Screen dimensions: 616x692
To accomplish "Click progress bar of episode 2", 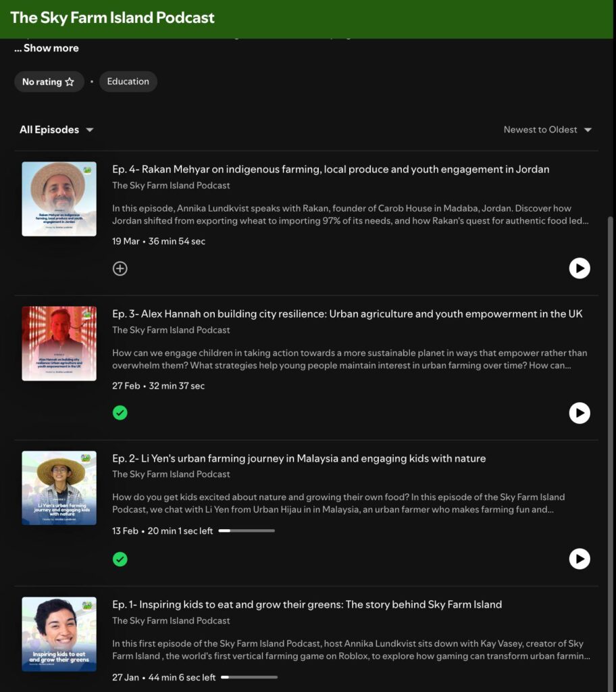I will coord(247,531).
